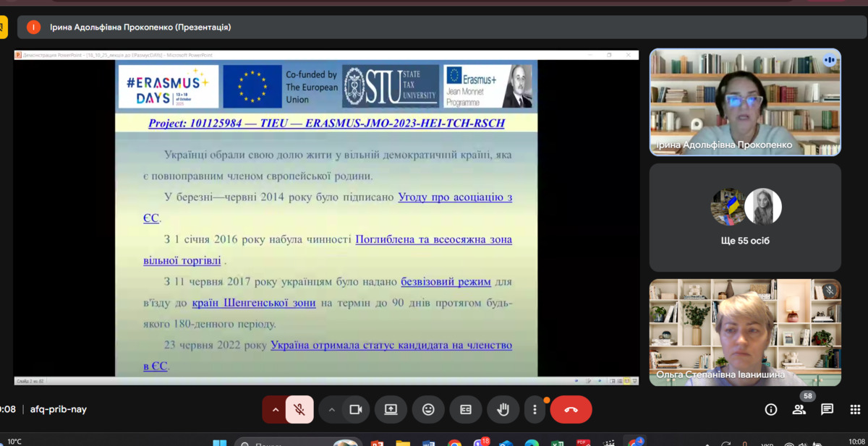Open Chrome from the Windows taskbar

(454, 442)
